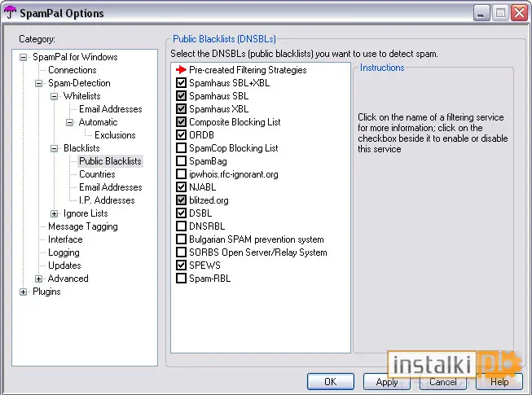Image resolution: width=532 pixels, height=395 pixels.
Task: Open the Interface category
Action: [65, 239]
